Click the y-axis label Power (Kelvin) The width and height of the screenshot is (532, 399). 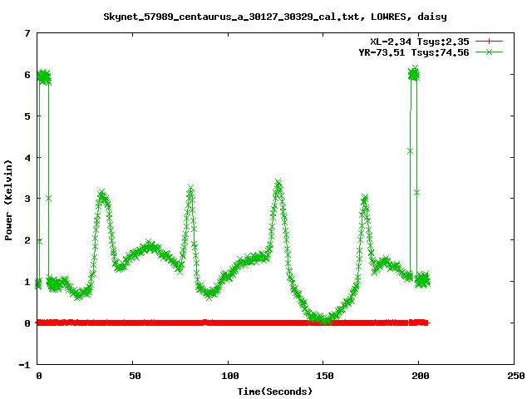pyautogui.click(x=8, y=200)
